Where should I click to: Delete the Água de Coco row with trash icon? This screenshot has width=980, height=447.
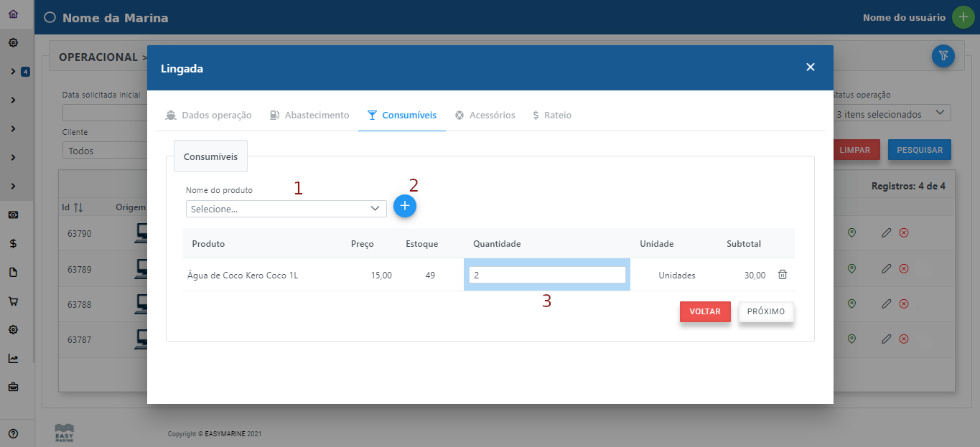(783, 275)
